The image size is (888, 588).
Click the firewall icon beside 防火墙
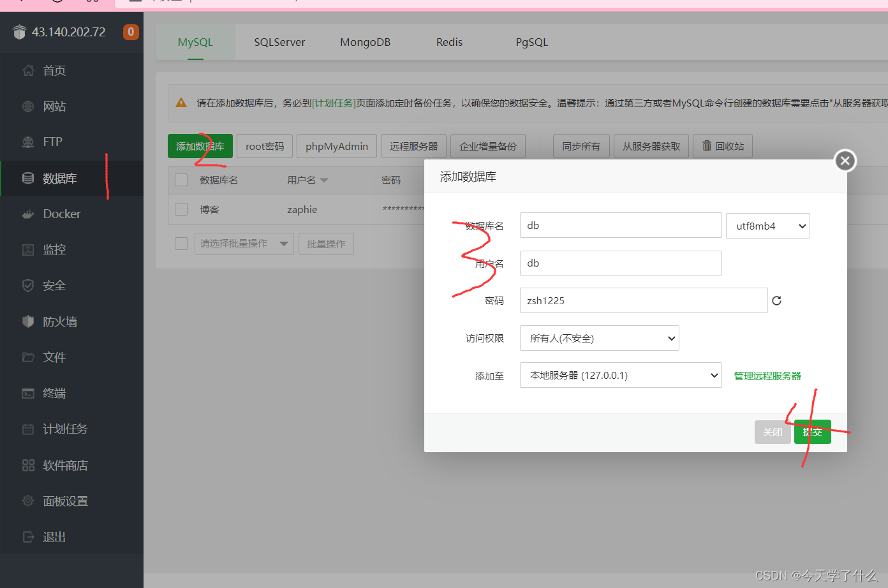coord(28,321)
